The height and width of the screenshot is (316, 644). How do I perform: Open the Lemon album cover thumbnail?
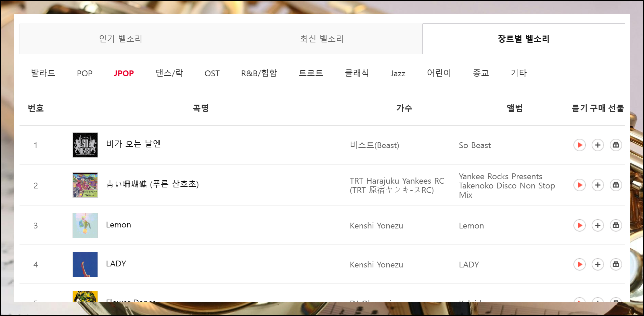[85, 225]
